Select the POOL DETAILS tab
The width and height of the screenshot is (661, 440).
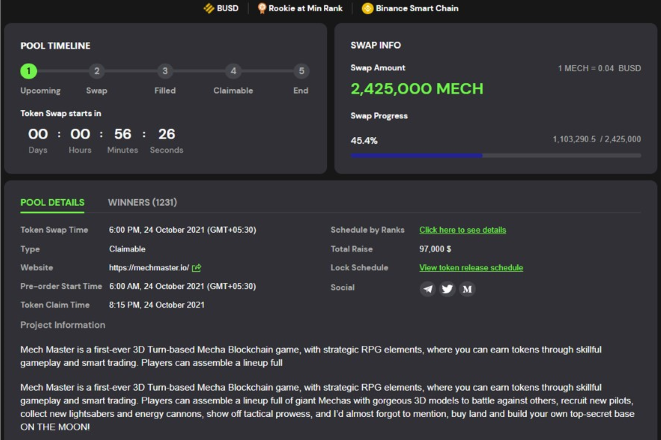pos(52,202)
